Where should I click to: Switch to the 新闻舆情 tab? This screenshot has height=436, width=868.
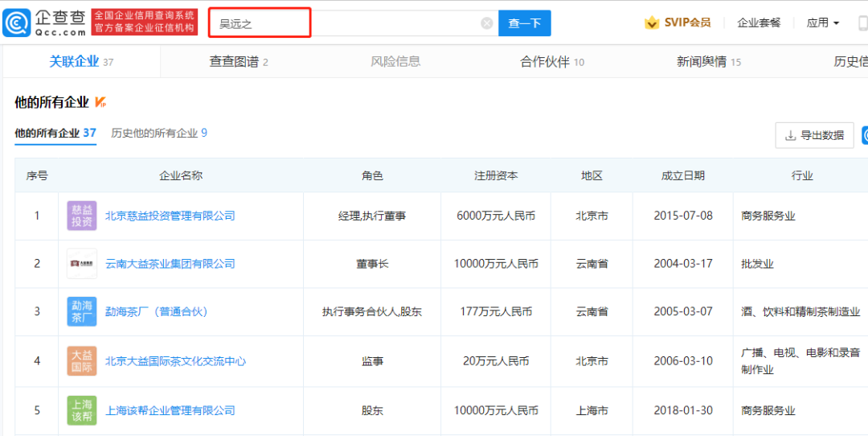pos(709,61)
